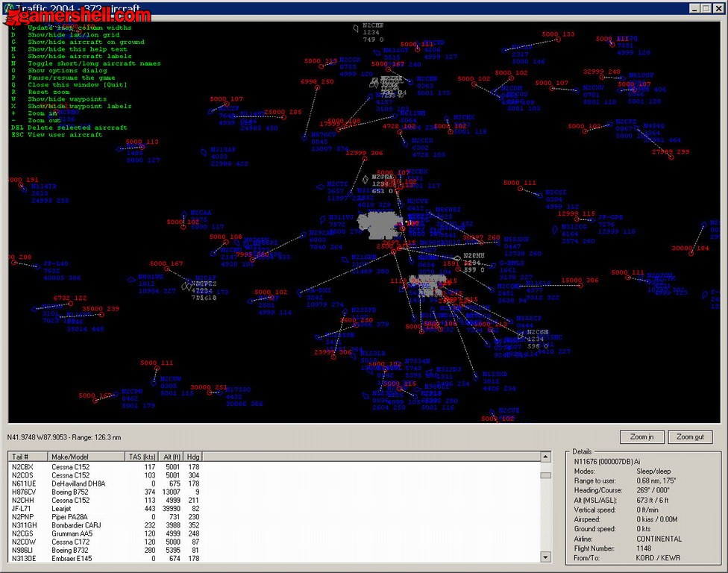Screen dimensions: 728x573
Task: Minimize the Traffic 2004 window
Action: (x=694, y=8)
